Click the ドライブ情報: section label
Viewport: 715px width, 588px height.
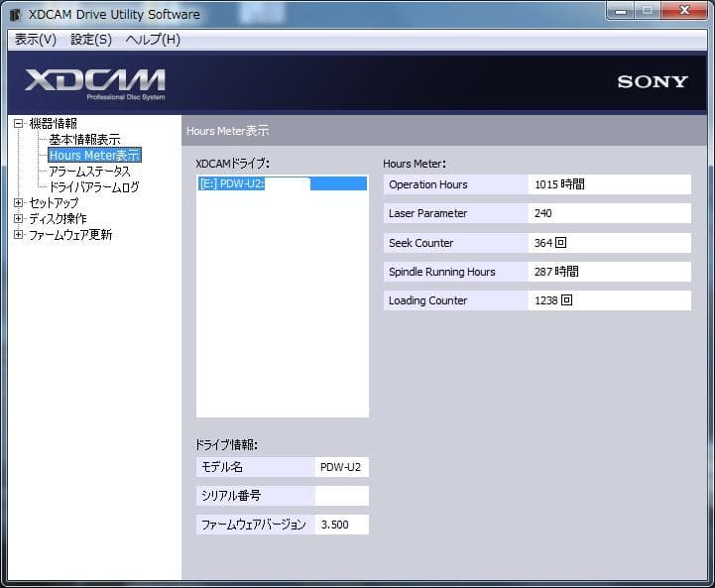[x=226, y=445]
